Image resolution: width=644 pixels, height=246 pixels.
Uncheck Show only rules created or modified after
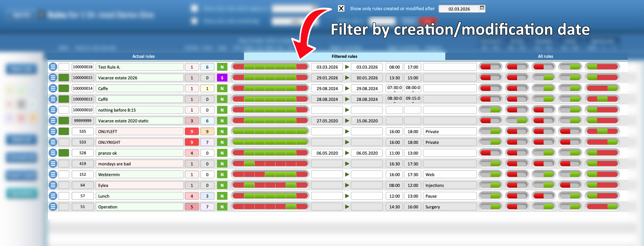(x=341, y=8)
